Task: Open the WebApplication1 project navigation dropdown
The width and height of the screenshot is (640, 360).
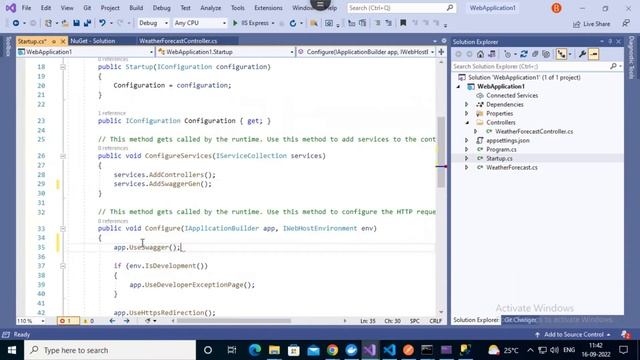Action: pyautogui.click(x=86, y=52)
